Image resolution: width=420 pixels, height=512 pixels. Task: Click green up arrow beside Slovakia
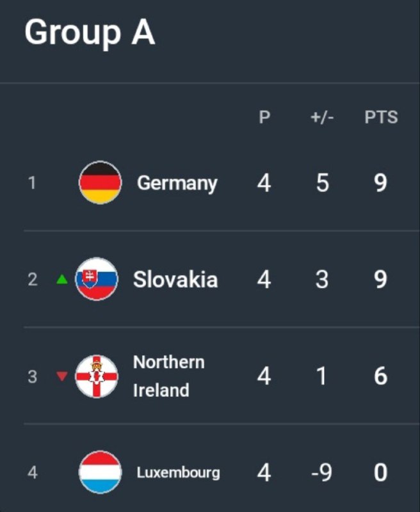pos(62,279)
